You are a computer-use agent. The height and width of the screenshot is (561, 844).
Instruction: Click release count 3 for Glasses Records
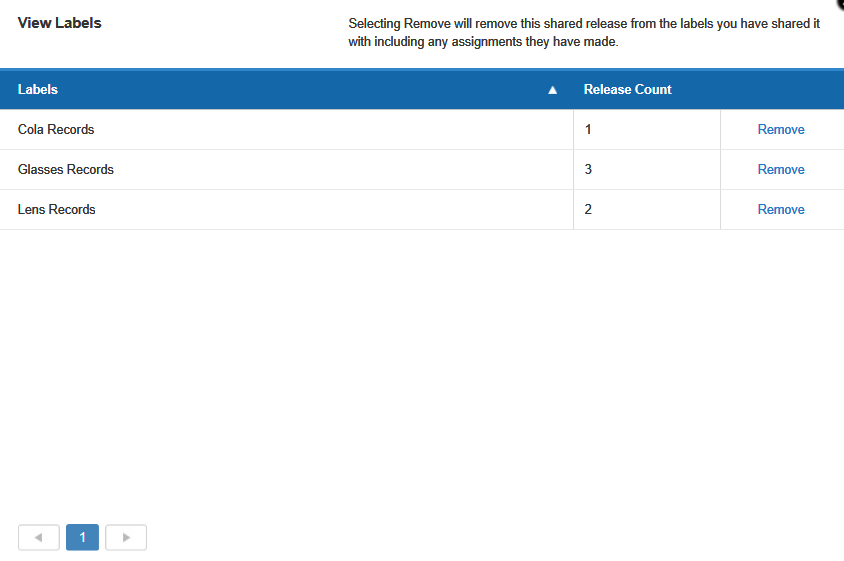[x=588, y=170]
